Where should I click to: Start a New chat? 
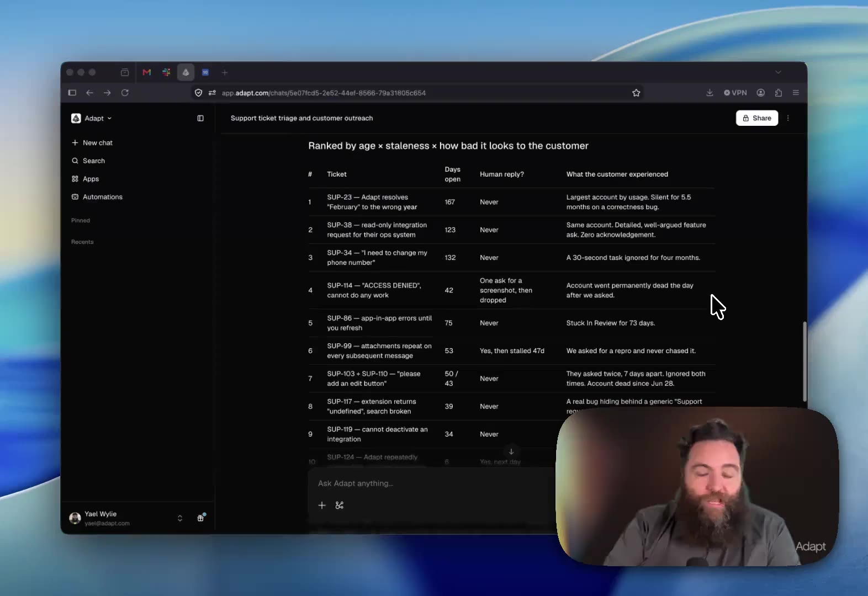click(x=92, y=142)
